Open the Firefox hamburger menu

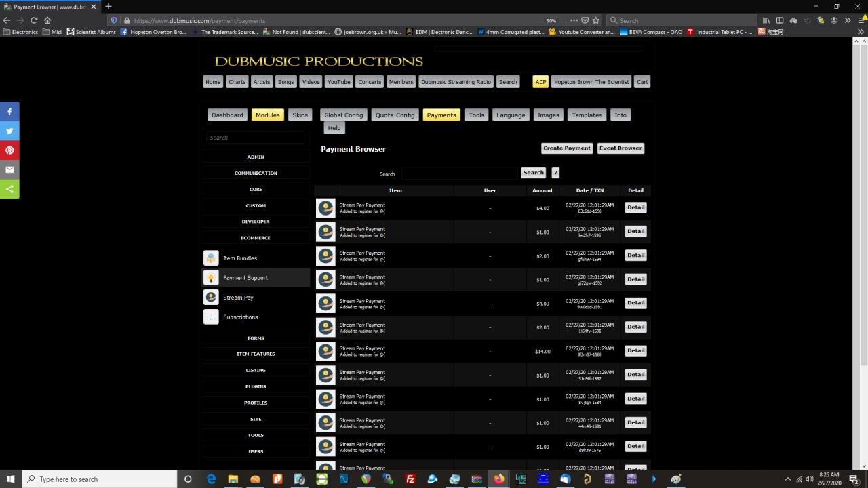coord(861,20)
